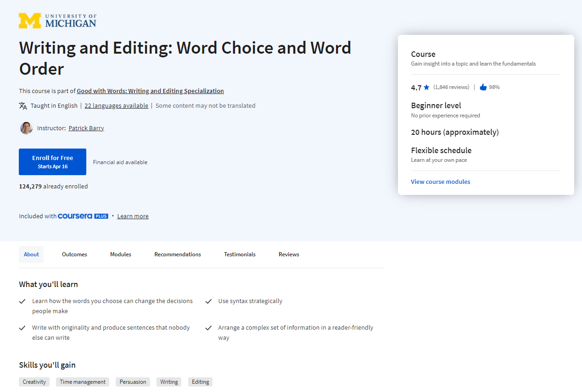582x392 pixels.
Task: Select the Editing skill tag
Action: (x=200, y=382)
